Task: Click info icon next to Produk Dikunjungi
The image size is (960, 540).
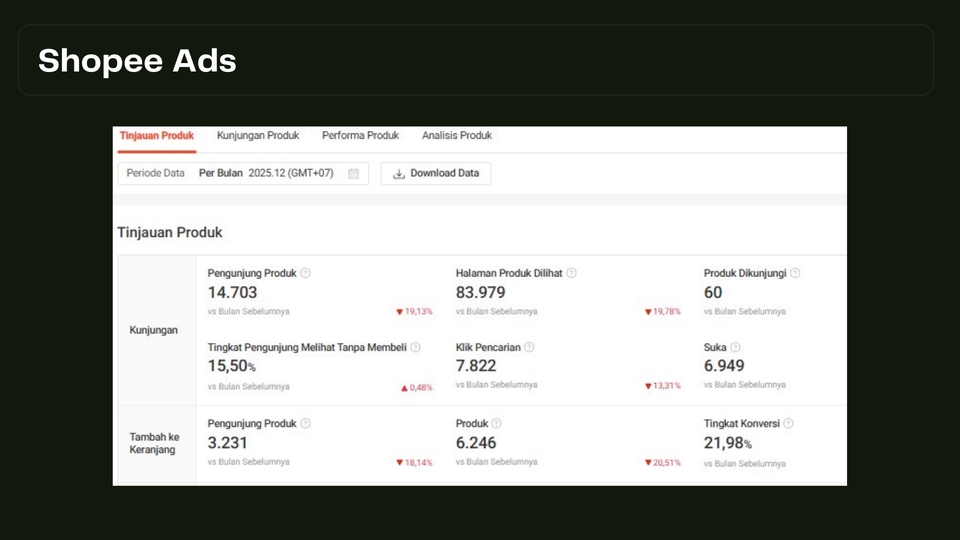Action: point(795,273)
